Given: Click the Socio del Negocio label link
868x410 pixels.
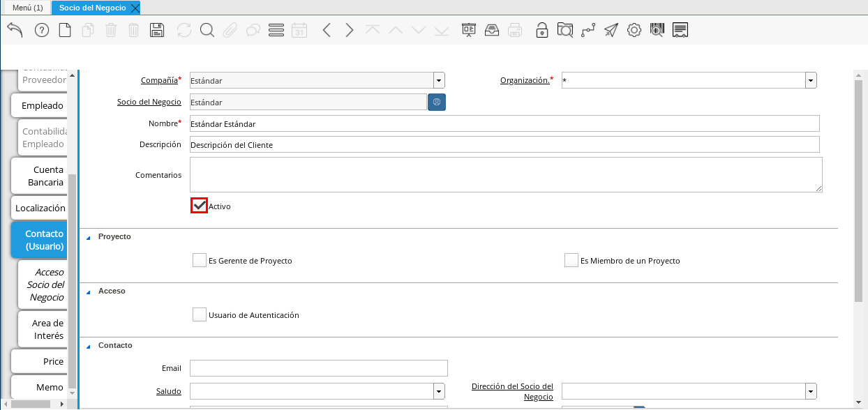Looking at the screenshot, I should pyautogui.click(x=149, y=102).
